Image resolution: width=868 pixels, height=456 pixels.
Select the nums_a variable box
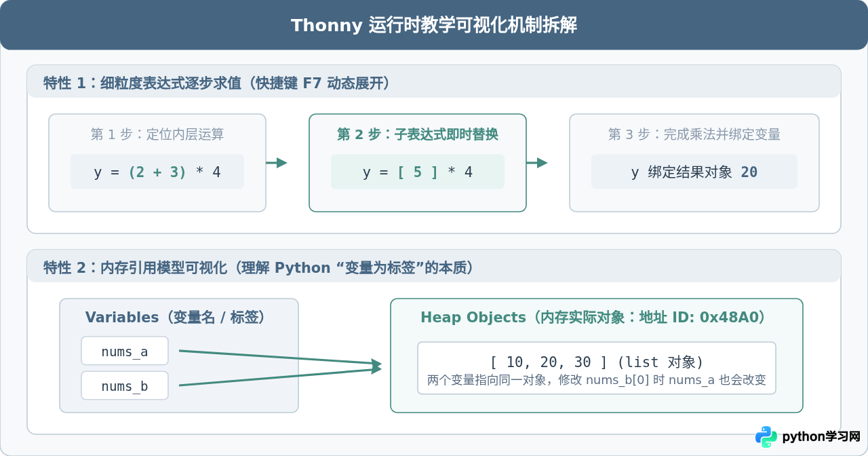pos(125,351)
